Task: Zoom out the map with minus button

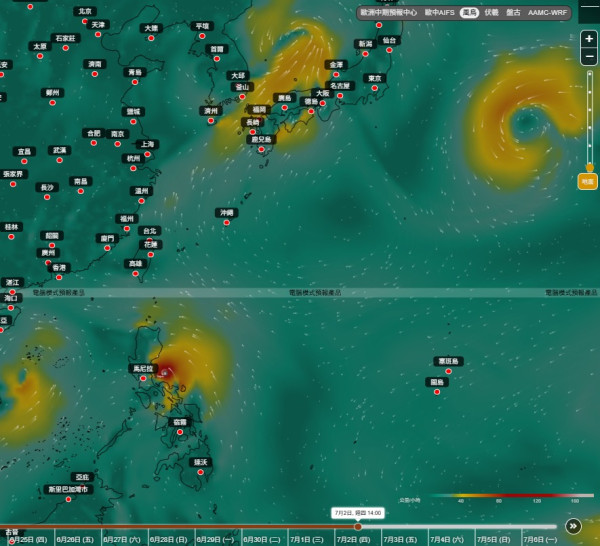Action: 589,57
